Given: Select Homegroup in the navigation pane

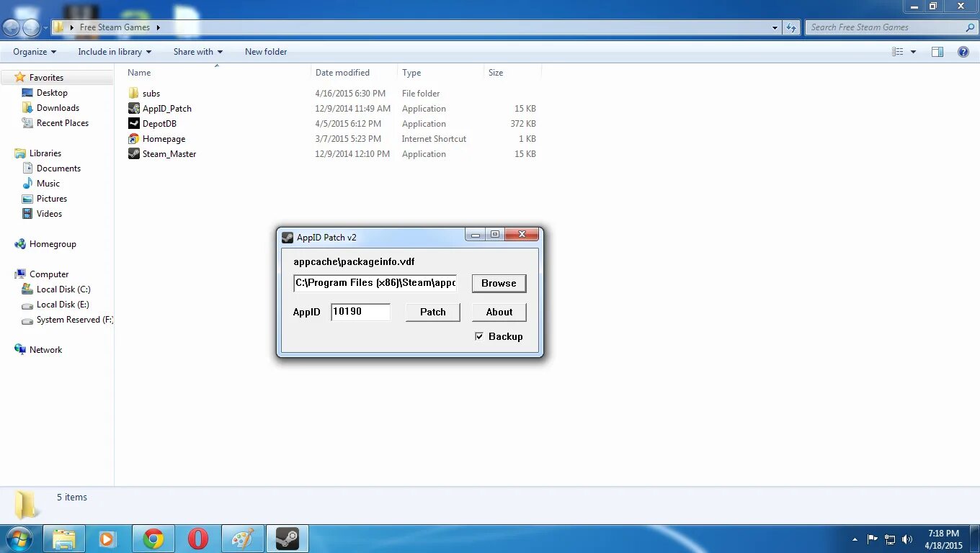Looking at the screenshot, I should pos(53,244).
